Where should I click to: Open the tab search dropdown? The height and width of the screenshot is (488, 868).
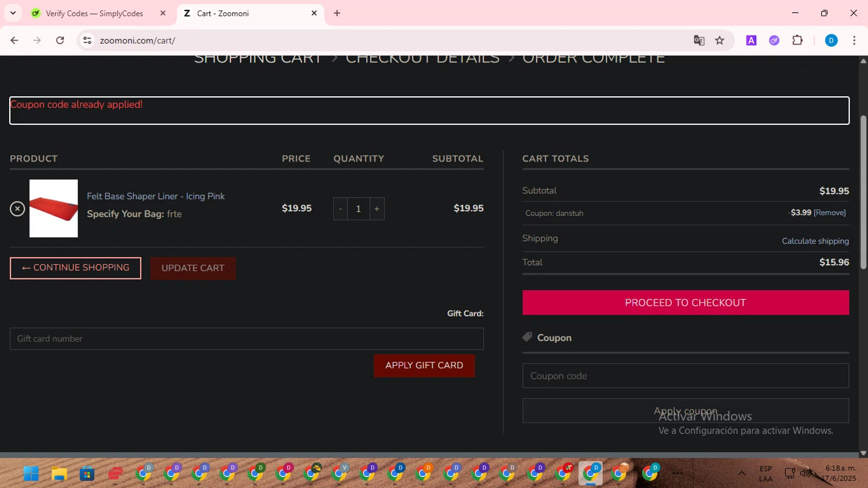[13, 13]
